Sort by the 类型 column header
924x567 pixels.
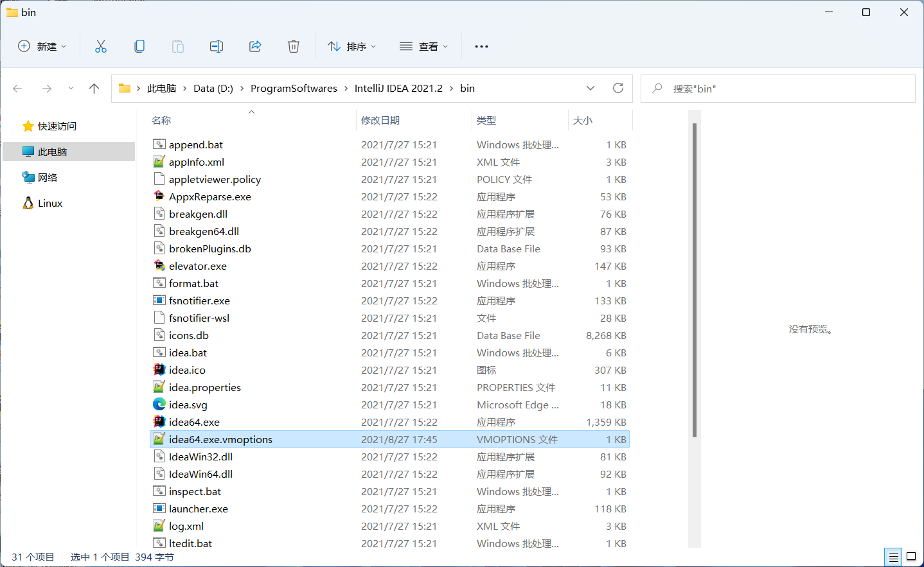coord(486,120)
